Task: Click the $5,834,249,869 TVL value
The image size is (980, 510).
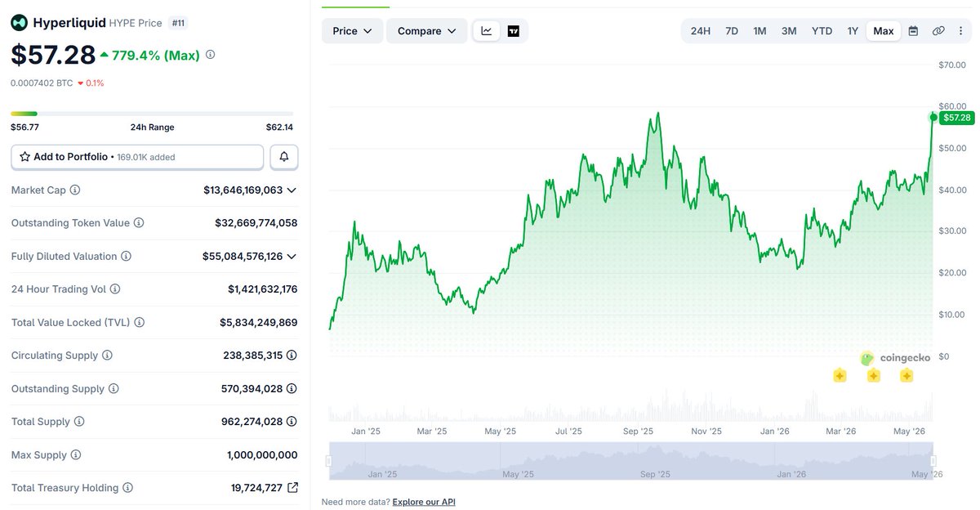Action: point(259,323)
